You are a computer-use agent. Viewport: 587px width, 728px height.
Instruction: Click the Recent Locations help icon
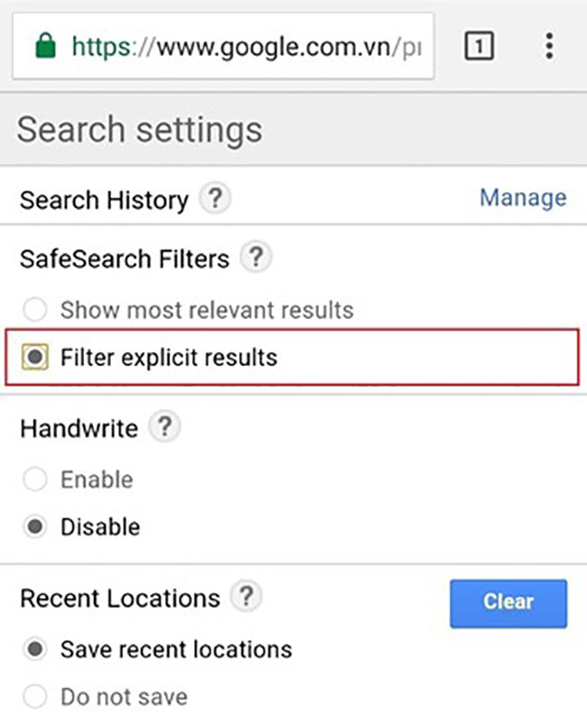pos(245,597)
